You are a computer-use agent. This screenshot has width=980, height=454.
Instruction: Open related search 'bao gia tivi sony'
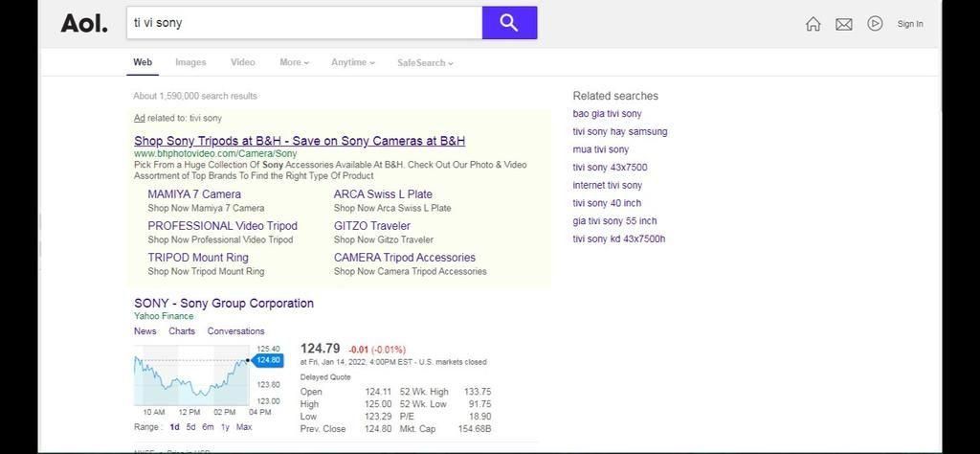(x=607, y=114)
